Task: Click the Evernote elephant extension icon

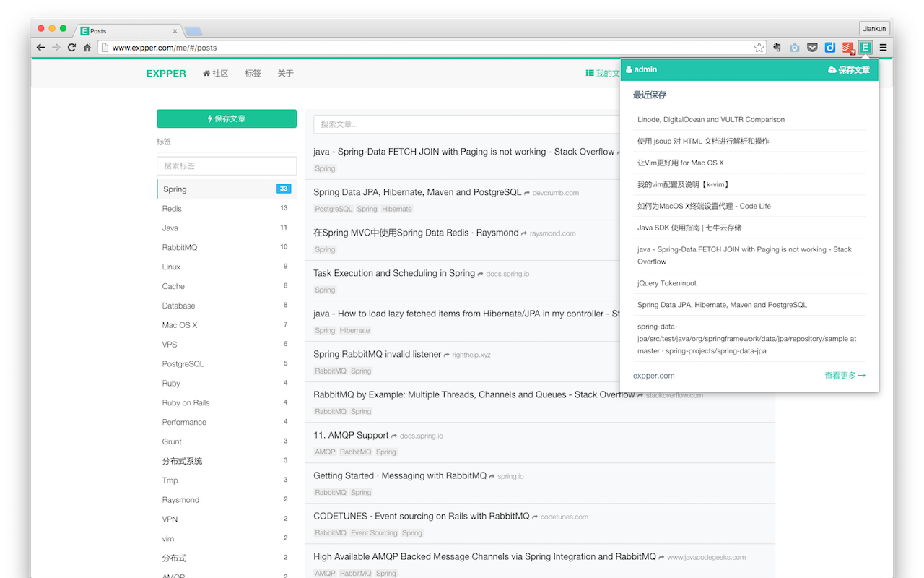Action: pos(777,48)
